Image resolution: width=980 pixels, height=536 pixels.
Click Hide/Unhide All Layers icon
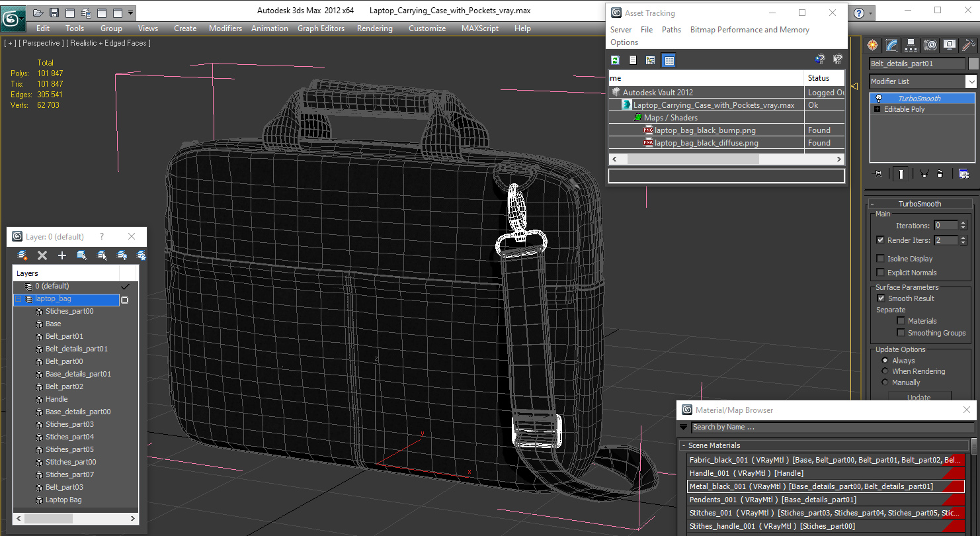(122, 255)
